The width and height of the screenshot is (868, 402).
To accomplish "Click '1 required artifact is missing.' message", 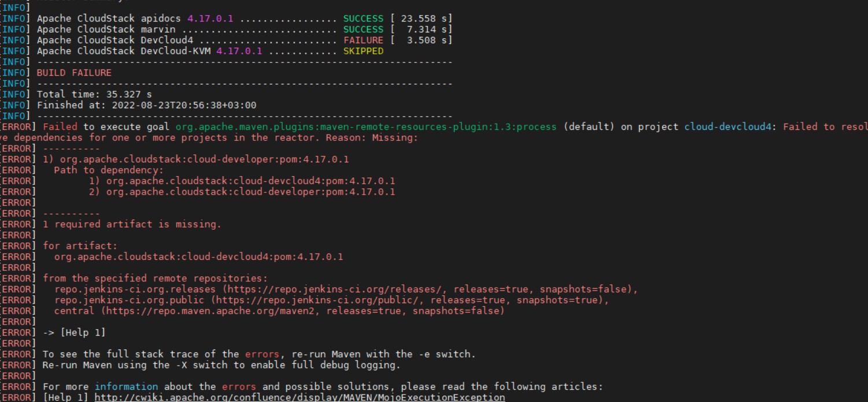I will [x=132, y=224].
